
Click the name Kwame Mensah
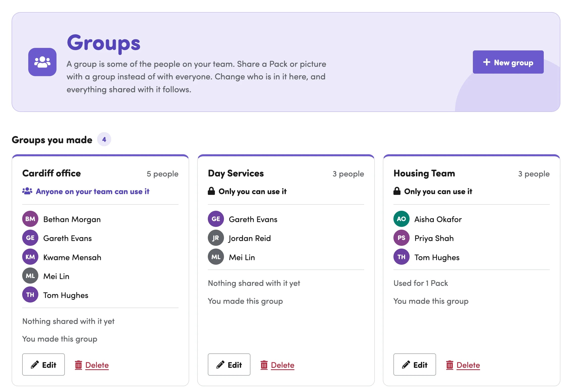(72, 257)
